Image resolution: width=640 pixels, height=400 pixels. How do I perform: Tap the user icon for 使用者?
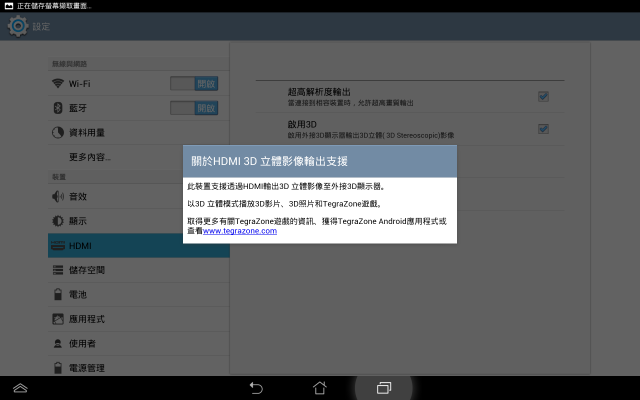point(58,343)
